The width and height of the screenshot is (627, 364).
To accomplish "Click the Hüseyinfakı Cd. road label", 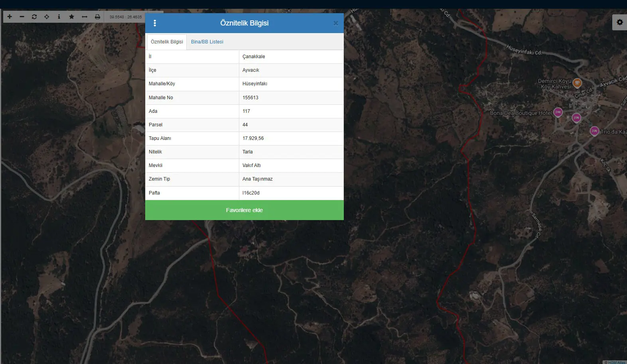I will [524, 50].
